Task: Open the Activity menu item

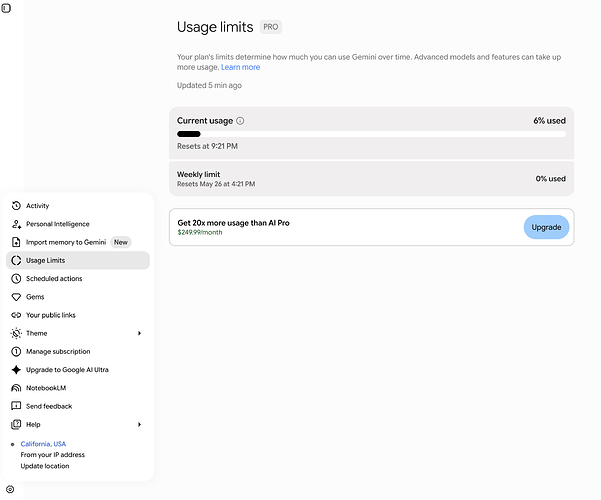Action: 78,206
